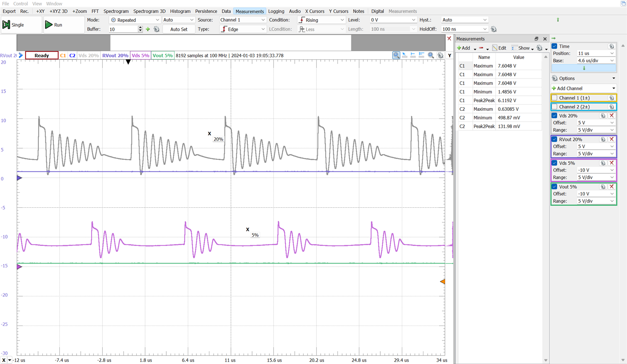Viewport: 627px width, 364px height.
Task: Open the Control menu
Action: (20, 3)
